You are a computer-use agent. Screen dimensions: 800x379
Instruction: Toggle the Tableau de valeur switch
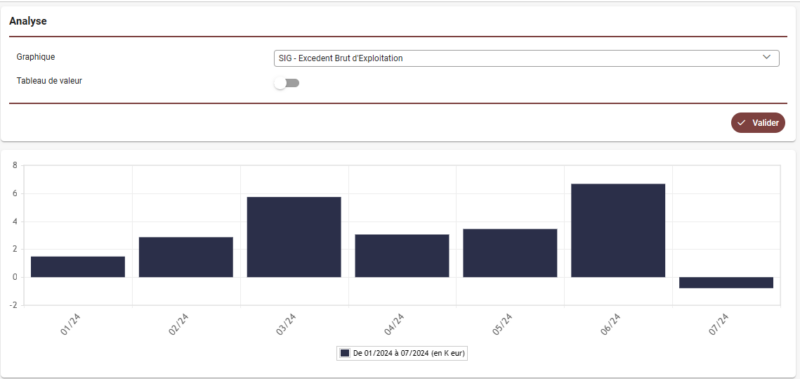click(x=286, y=83)
